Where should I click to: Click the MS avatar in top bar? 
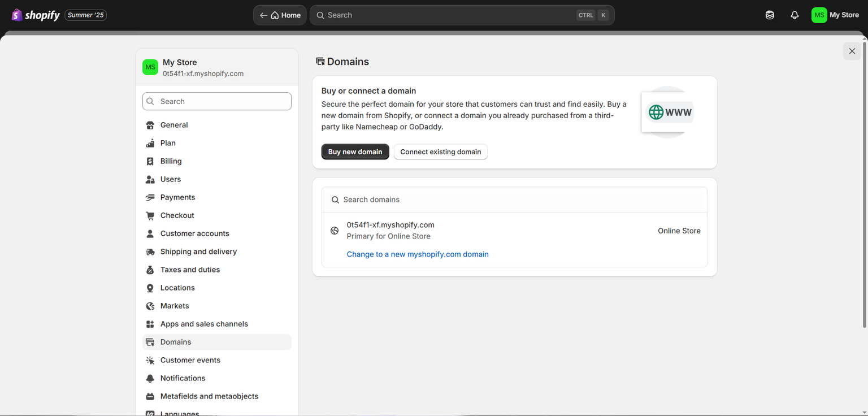tap(819, 15)
